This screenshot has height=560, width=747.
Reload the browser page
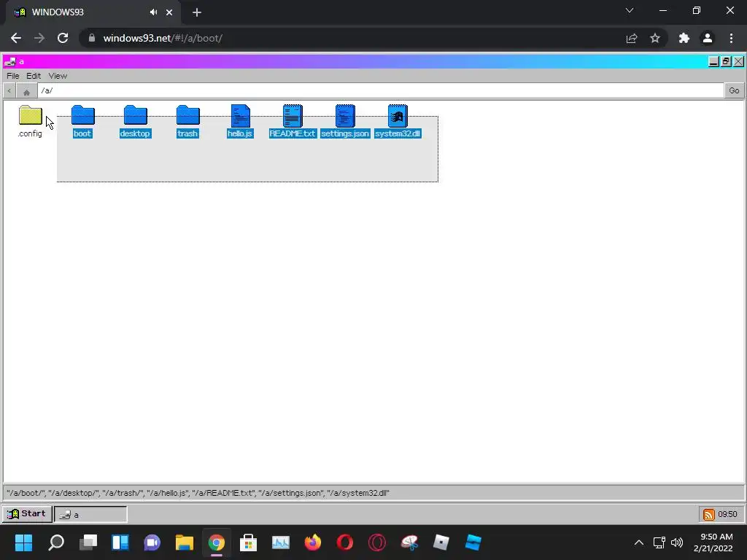click(x=63, y=38)
